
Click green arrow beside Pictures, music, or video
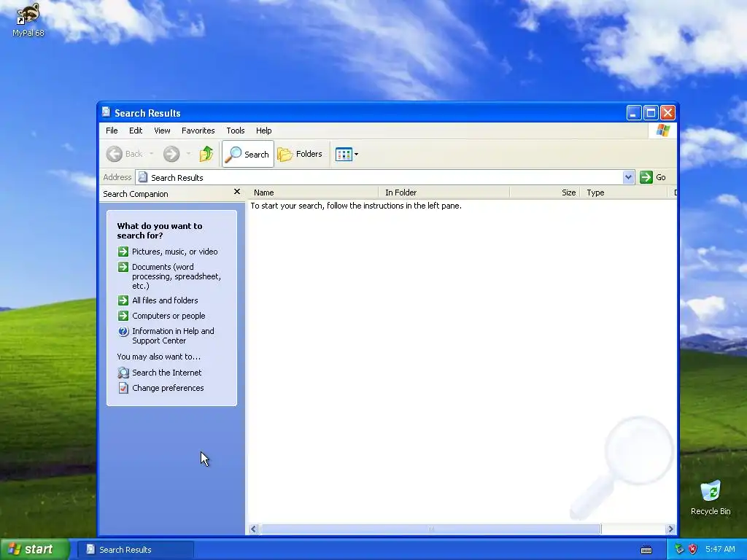point(123,252)
